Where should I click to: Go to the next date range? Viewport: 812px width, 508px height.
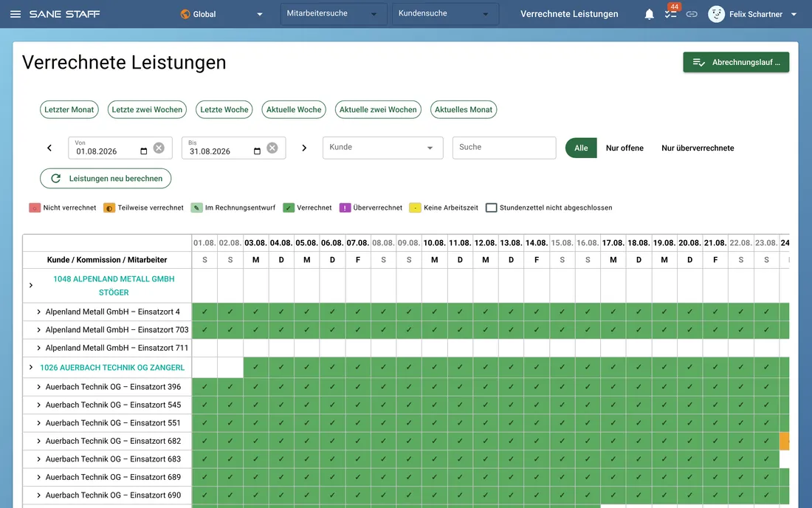pos(304,148)
